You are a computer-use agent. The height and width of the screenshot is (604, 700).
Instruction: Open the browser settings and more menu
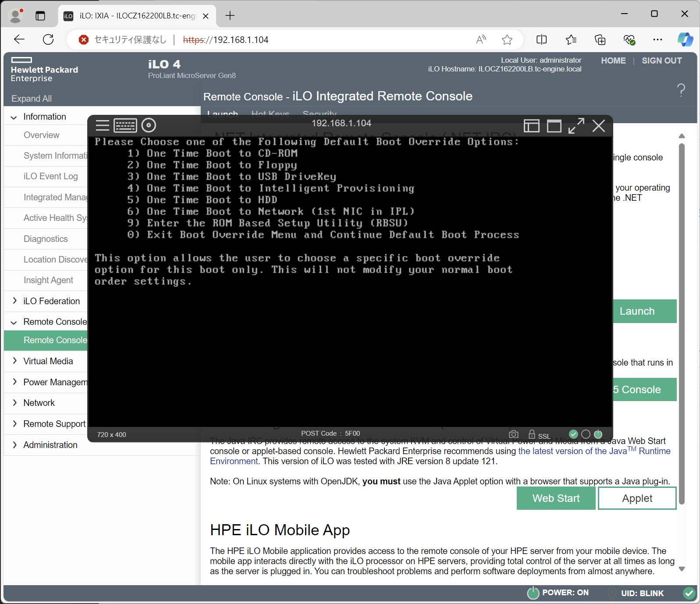point(657,40)
